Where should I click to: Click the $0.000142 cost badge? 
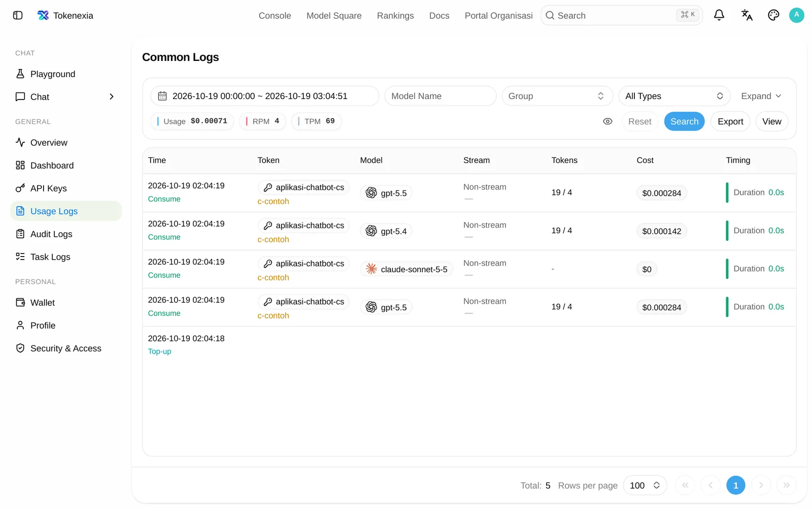662,231
